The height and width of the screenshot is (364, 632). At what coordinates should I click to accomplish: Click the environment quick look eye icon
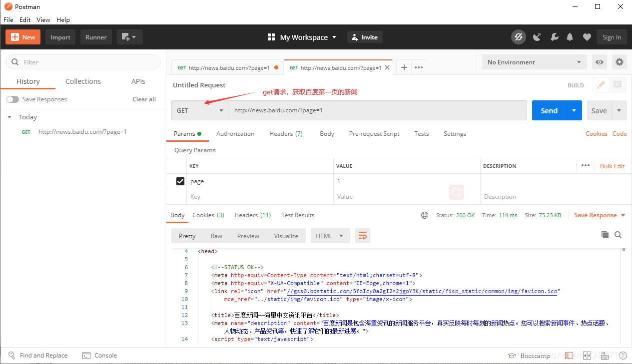600,62
